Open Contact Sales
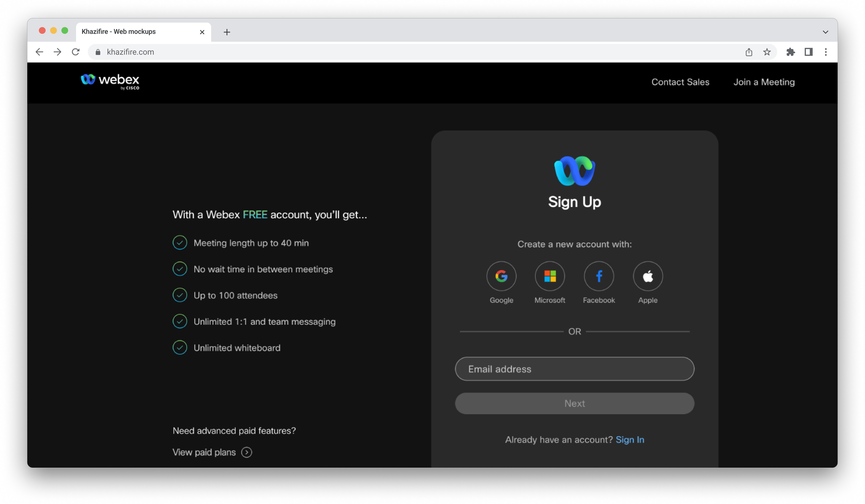 (680, 82)
